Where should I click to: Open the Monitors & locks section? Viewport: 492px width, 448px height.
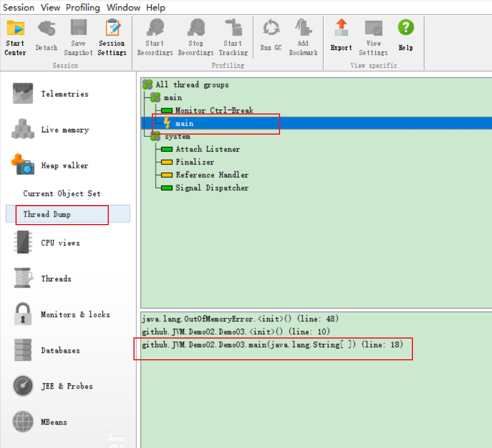pos(75,315)
